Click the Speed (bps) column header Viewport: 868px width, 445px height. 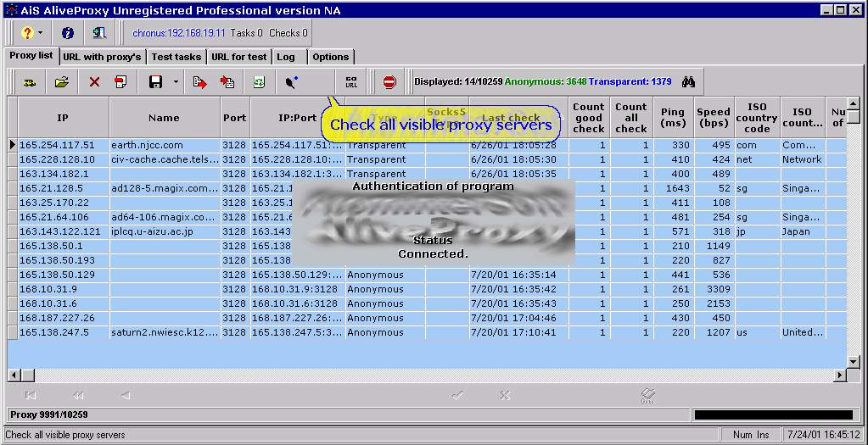(x=714, y=118)
